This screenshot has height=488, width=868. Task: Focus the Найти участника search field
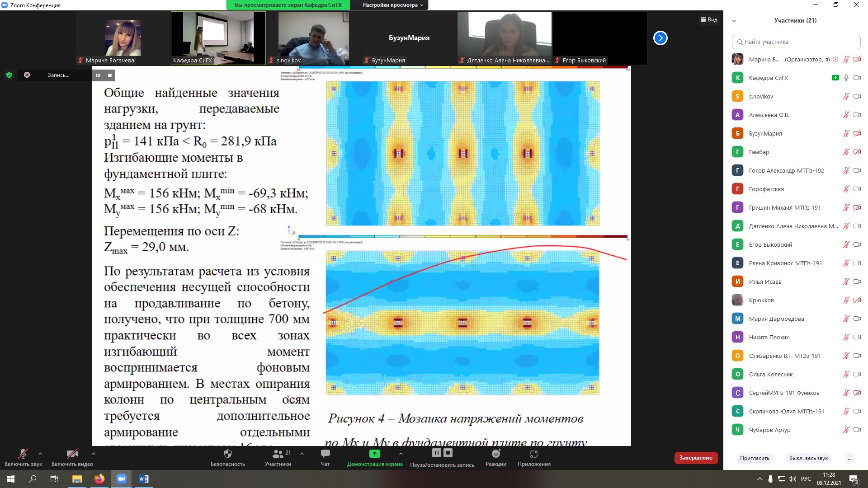pyautogui.click(x=796, y=42)
